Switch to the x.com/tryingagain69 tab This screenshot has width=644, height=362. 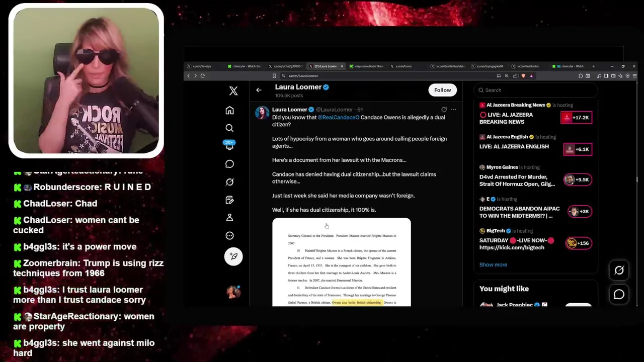[490, 66]
